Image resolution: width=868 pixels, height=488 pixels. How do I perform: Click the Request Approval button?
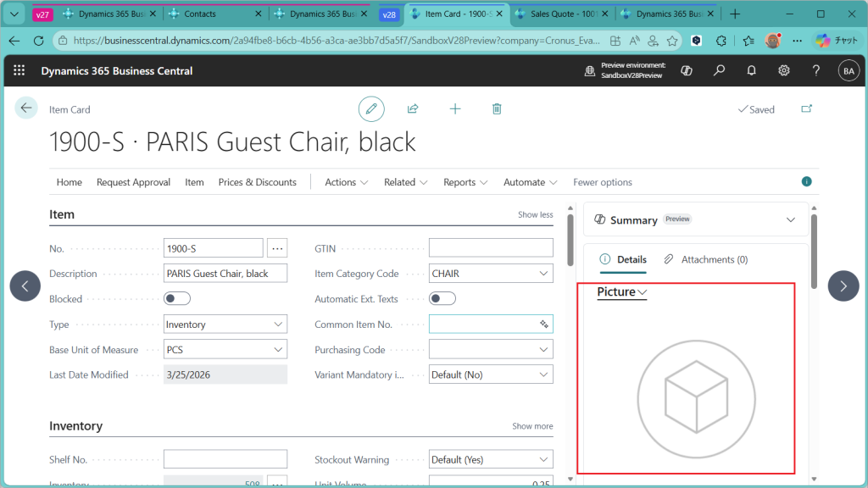(133, 182)
